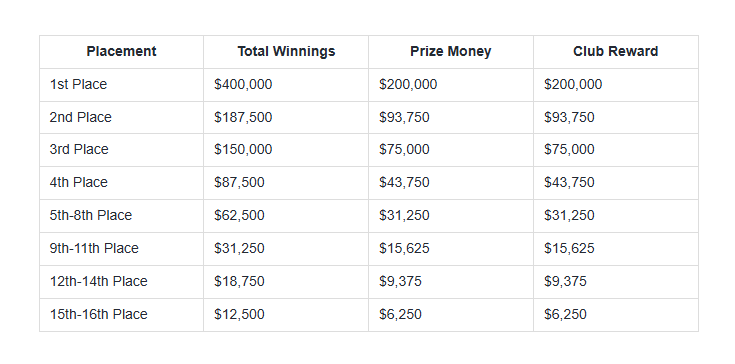Click the 4th Place row label
This screenshot has width=735, height=364.
(x=79, y=182)
